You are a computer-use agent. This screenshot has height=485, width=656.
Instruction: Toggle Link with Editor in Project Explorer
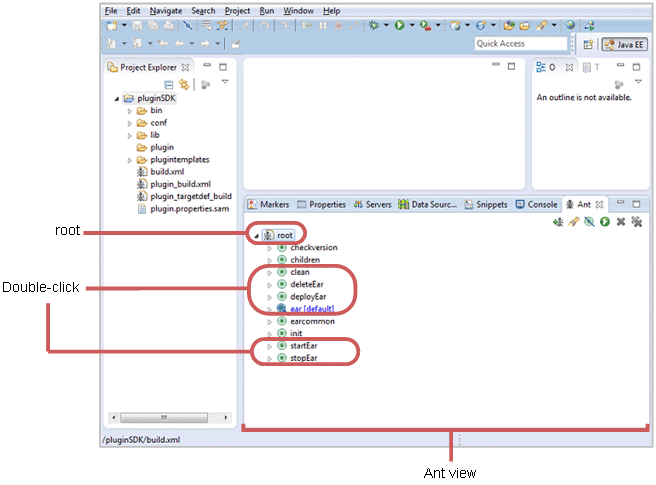[x=184, y=86]
